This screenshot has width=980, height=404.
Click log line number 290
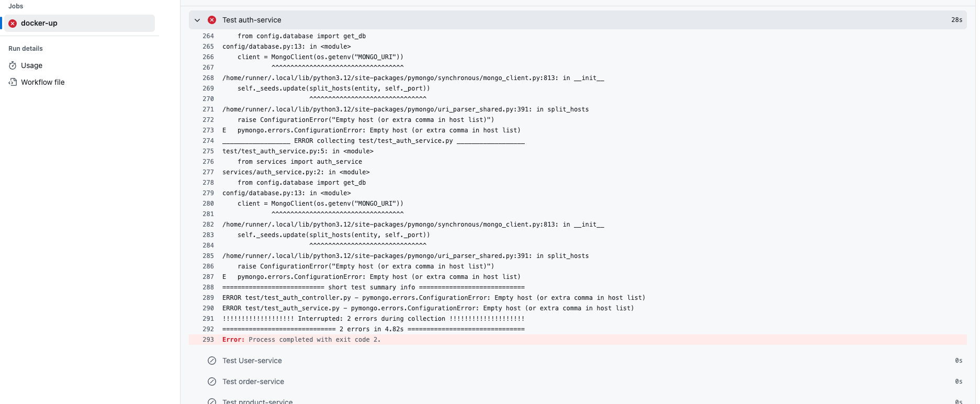(x=208, y=308)
